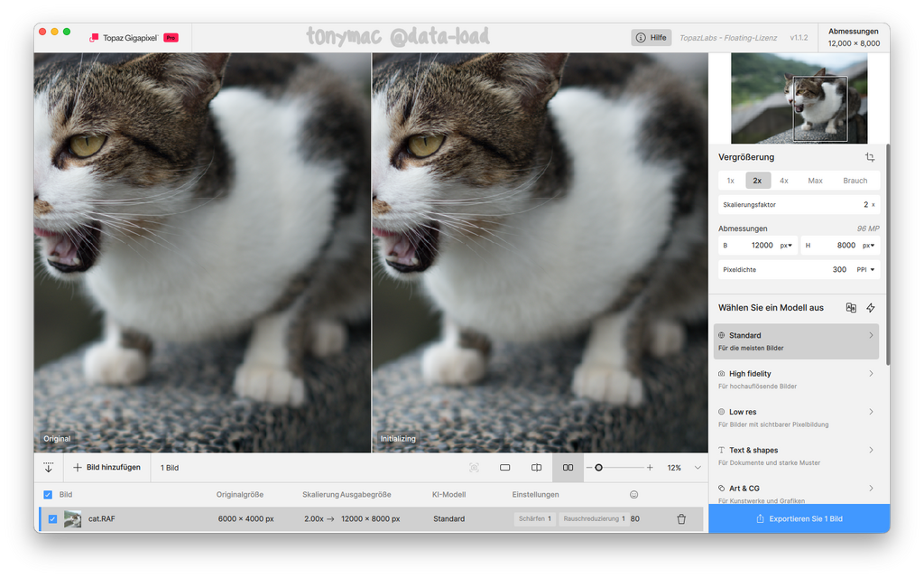This screenshot has width=924, height=578.
Task: Select the split slider view icon
Action: (536, 468)
